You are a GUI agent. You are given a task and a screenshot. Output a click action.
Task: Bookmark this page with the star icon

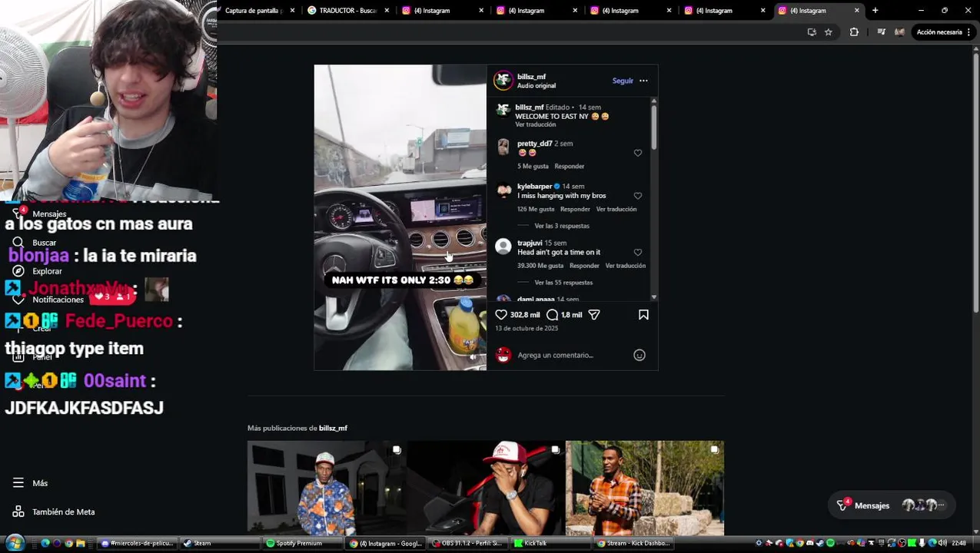coord(828,32)
